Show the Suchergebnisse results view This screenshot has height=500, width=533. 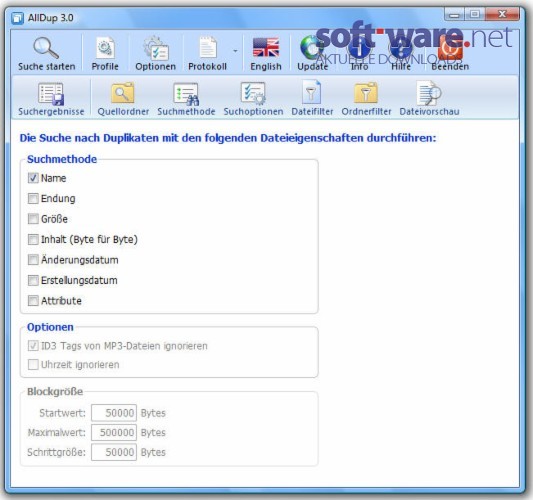pyautogui.click(x=51, y=99)
